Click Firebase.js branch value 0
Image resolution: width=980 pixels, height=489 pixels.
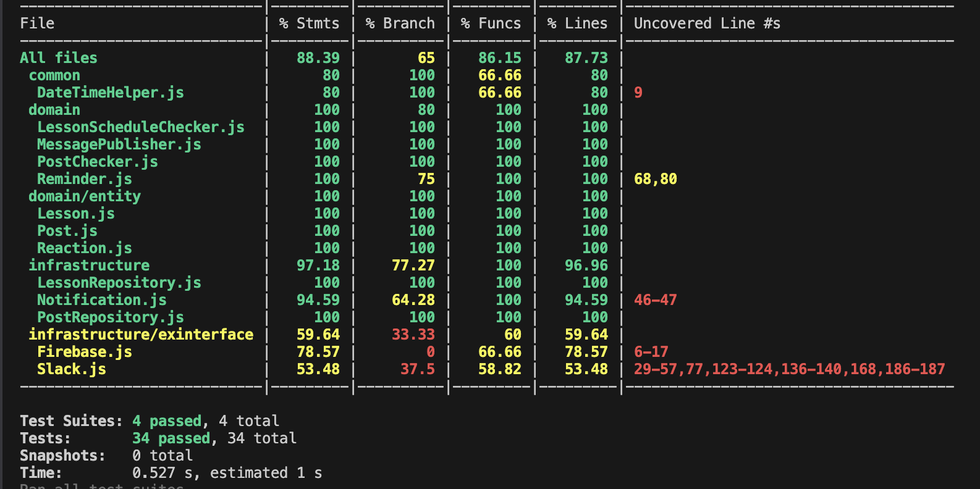431,352
